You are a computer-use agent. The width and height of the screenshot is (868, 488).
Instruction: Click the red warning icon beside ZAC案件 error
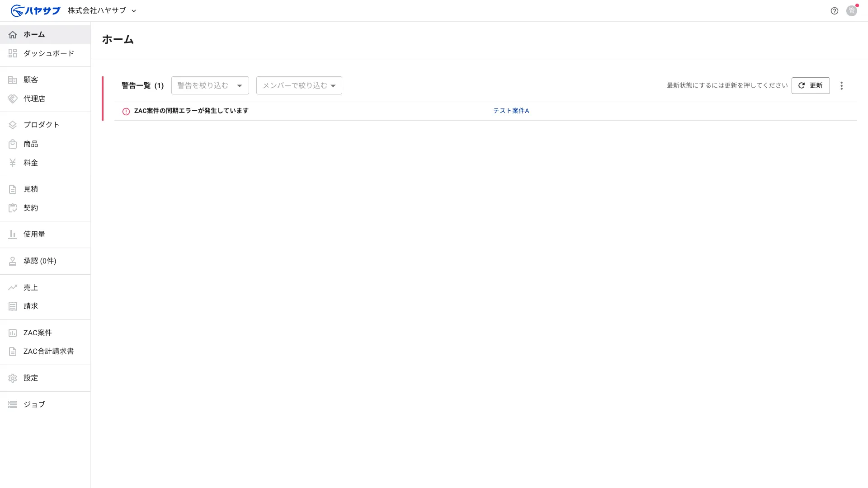point(126,111)
